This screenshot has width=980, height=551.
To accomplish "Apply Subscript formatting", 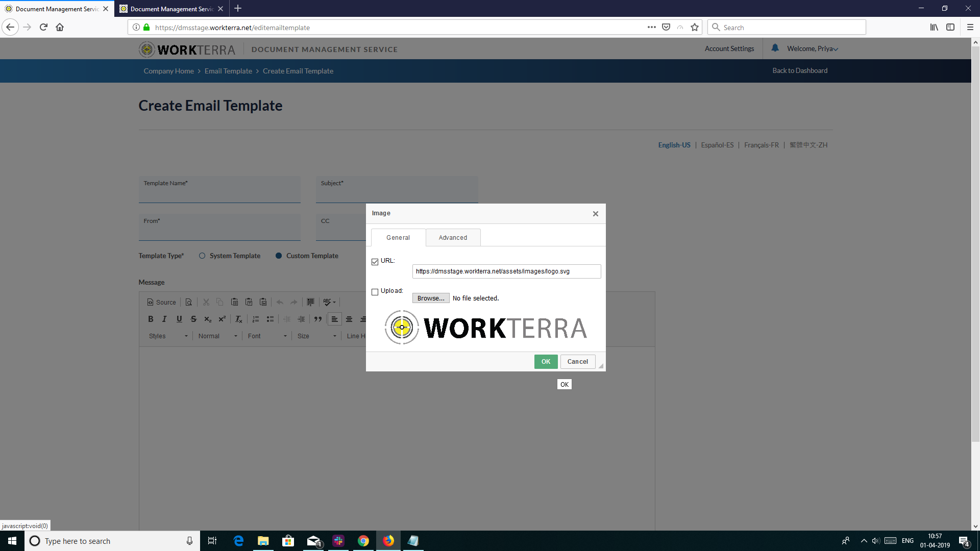I will coord(208,319).
